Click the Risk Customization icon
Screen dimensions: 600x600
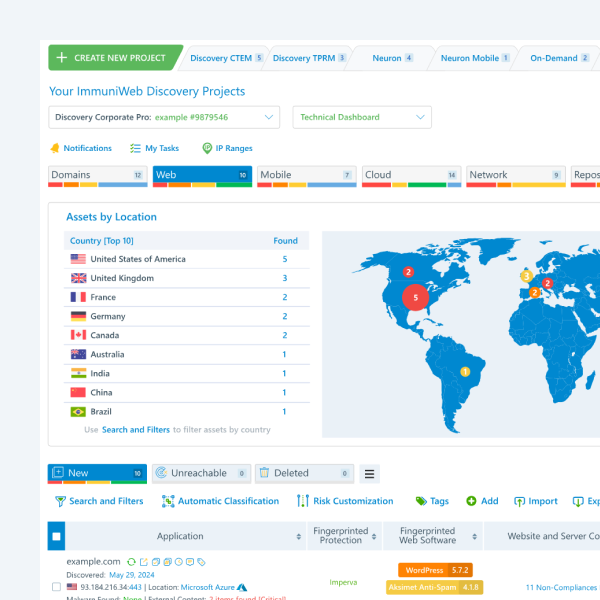pyautogui.click(x=303, y=501)
